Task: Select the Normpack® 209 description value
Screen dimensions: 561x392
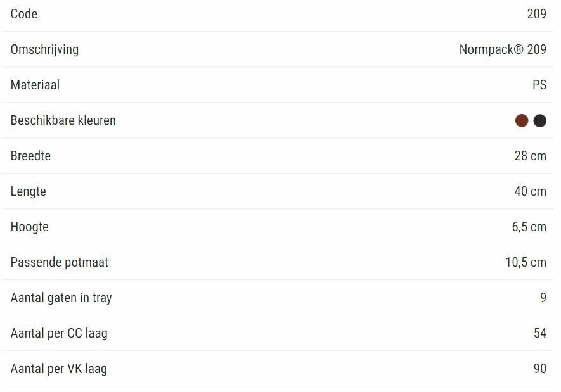Action: tap(503, 49)
